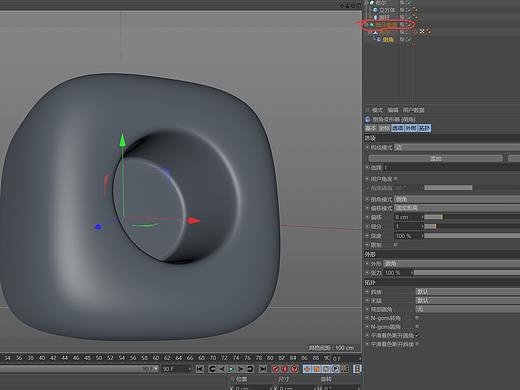Open the 编辑 menu in attribute manager
The image size is (520, 390).
click(x=393, y=110)
